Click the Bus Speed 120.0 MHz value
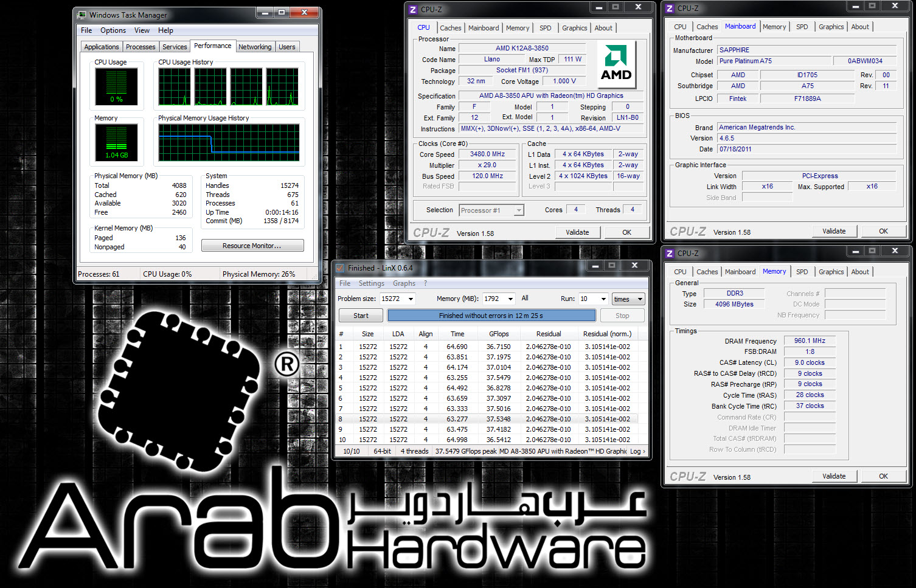916x588 pixels. 488,176
